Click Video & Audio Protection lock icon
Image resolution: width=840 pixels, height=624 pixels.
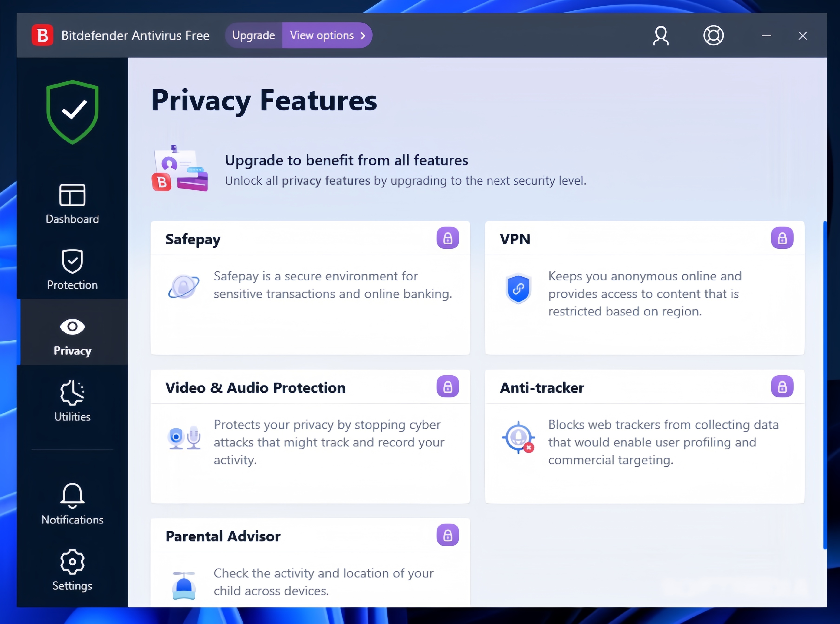[448, 387]
